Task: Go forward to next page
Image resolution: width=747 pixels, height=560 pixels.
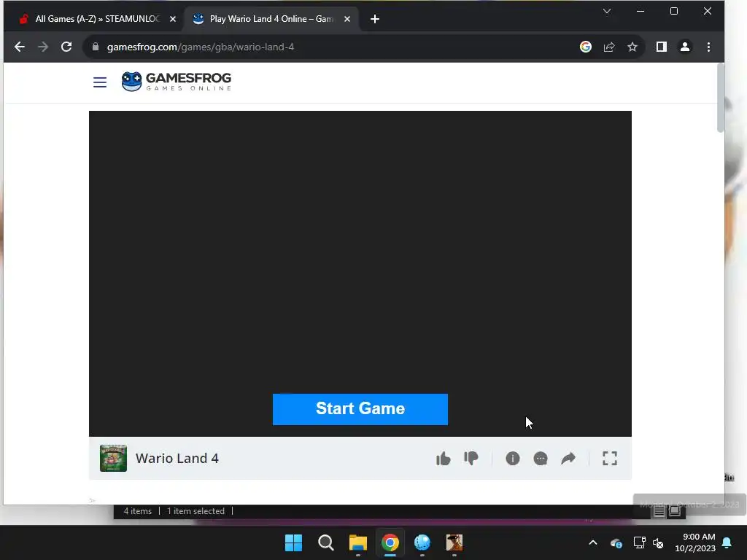Action: tap(43, 47)
